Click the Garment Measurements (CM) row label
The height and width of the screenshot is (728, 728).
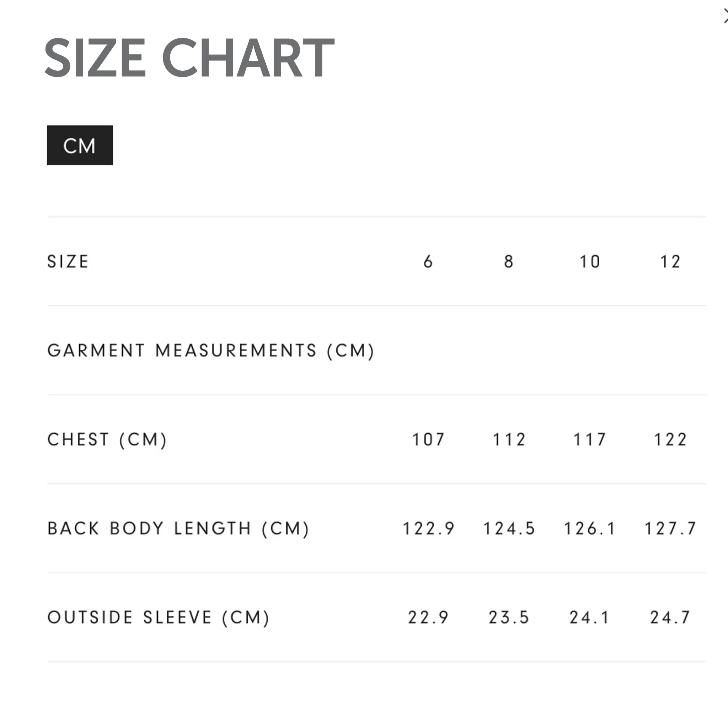211,351
